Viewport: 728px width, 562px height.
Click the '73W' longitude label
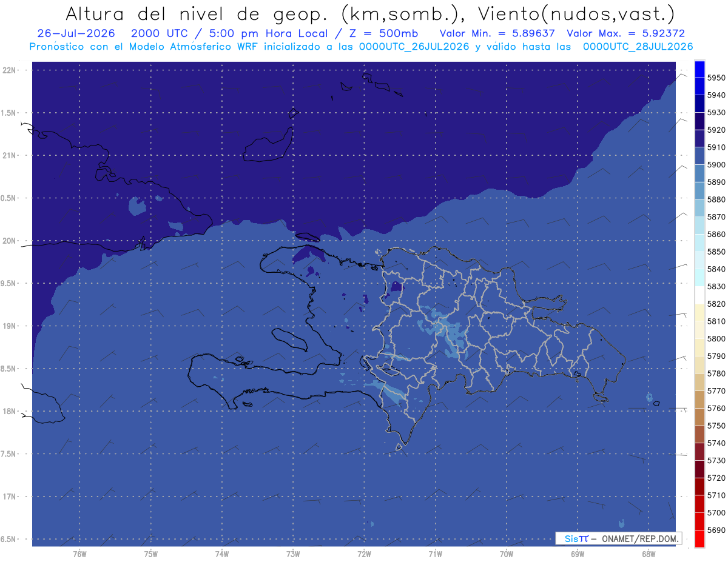pyautogui.click(x=293, y=554)
